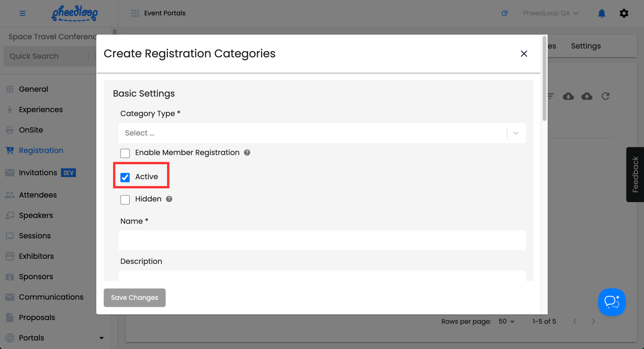Open Proposals in the sidebar

[37, 317]
